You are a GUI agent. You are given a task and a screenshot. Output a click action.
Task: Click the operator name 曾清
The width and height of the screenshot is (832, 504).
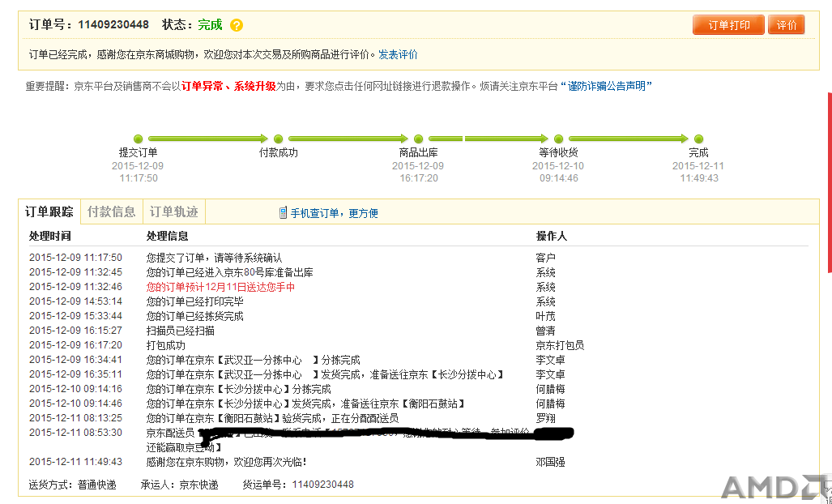(545, 331)
